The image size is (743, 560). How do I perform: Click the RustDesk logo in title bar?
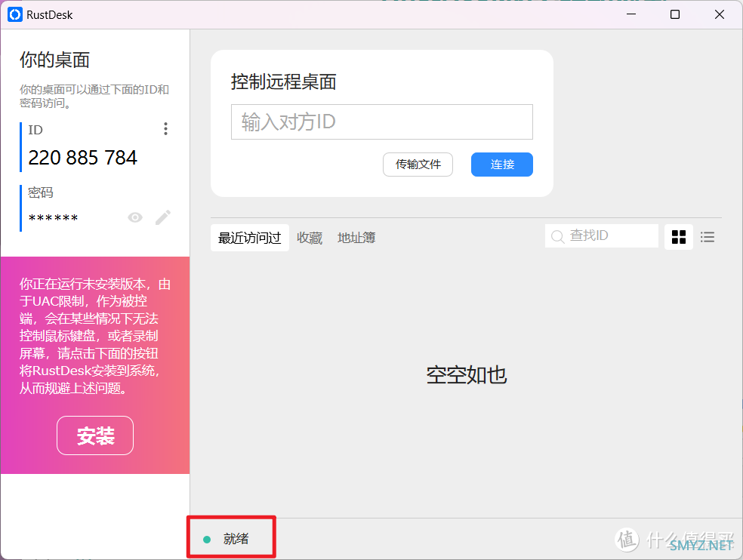click(15, 14)
